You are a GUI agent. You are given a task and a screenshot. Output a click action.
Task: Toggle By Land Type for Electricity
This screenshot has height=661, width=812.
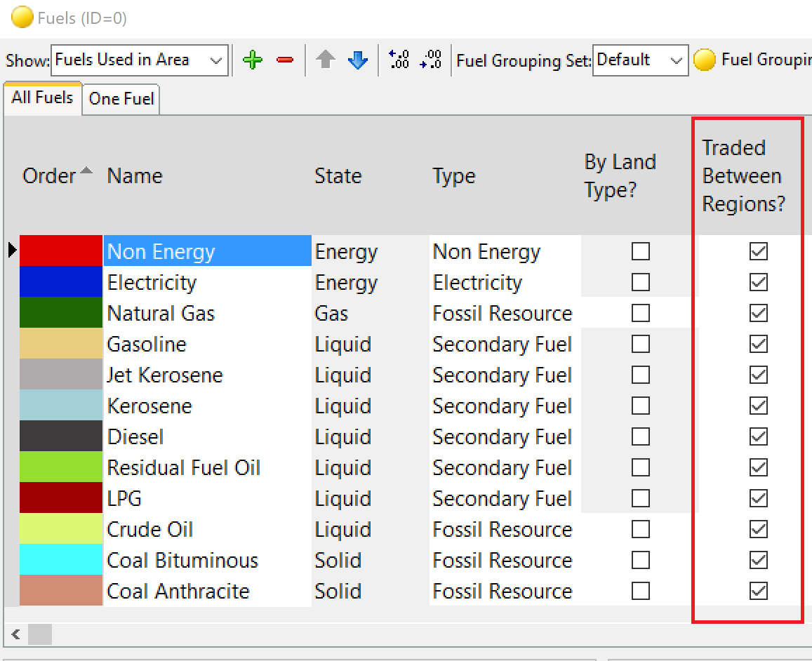coord(641,282)
